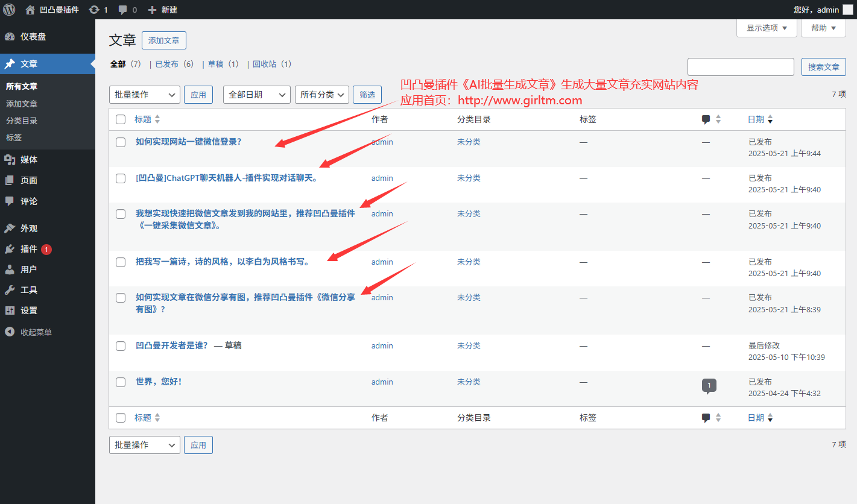This screenshot has height=504, width=857.
Task: Sort comments column arrows in header
Action: point(718,120)
